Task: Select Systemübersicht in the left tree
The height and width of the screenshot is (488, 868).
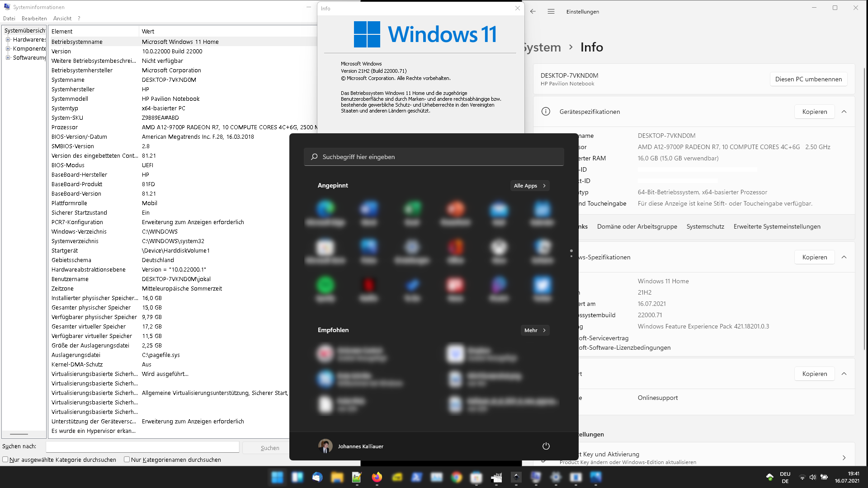Action: click(23, 30)
